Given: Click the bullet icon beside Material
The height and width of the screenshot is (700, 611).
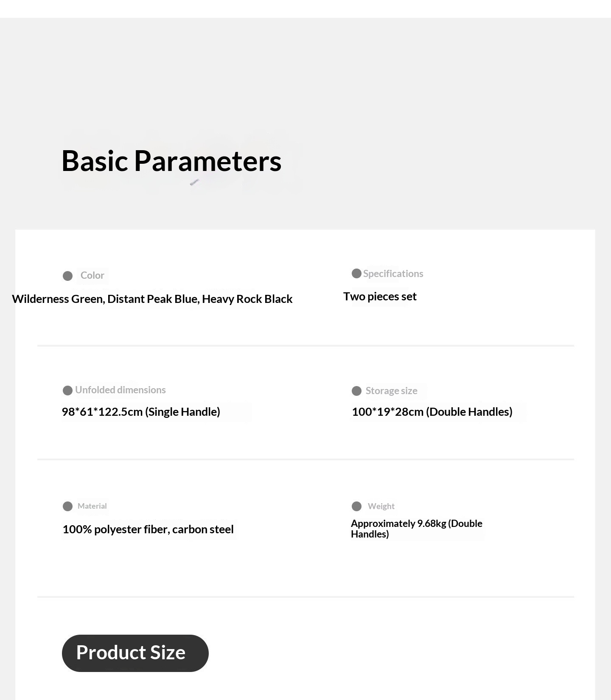Looking at the screenshot, I should point(67,506).
